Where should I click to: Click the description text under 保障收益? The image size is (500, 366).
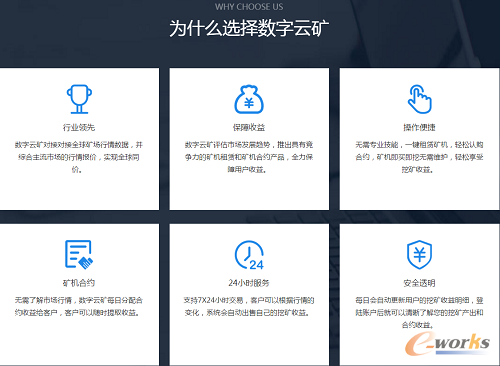(x=249, y=157)
